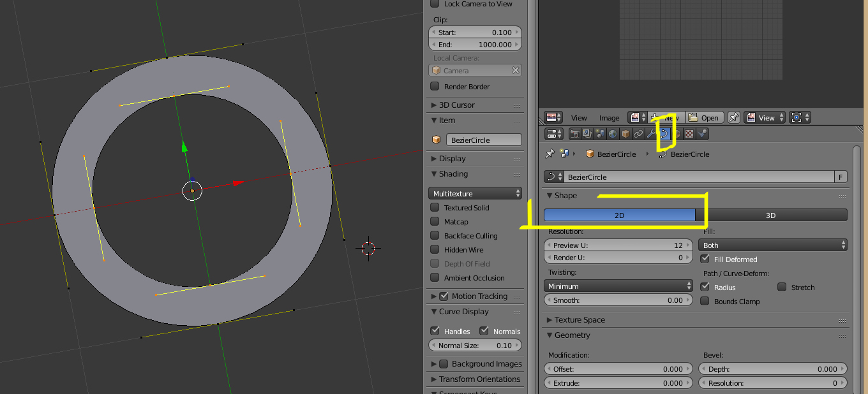Select the Curve data properties icon
The width and height of the screenshot is (868, 394).
[664, 134]
